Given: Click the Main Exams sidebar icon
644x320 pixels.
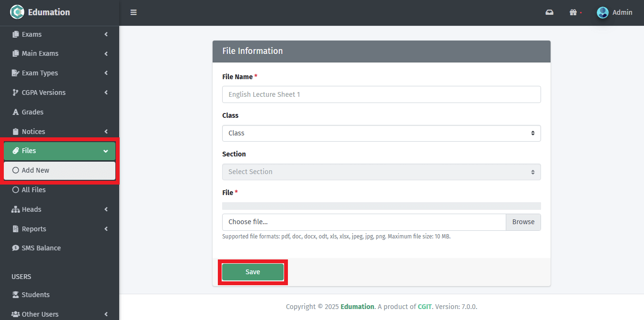Looking at the screenshot, I should pos(16,53).
